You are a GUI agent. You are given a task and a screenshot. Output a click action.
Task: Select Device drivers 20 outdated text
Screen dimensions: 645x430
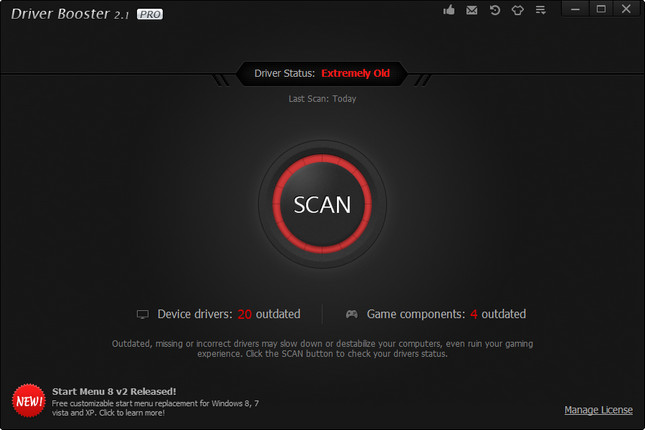point(229,314)
